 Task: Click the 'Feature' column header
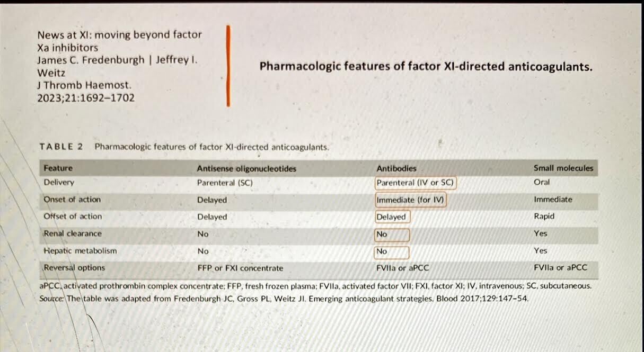pyautogui.click(x=58, y=168)
